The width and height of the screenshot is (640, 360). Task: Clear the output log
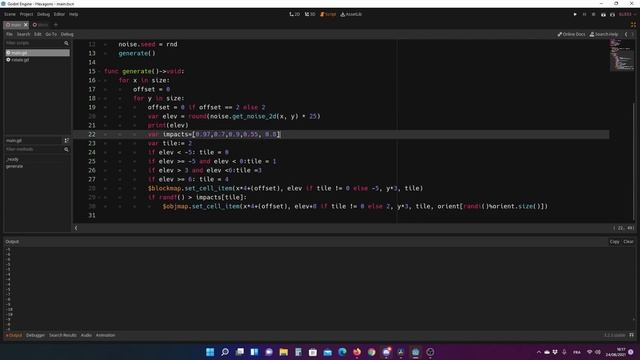pos(628,242)
